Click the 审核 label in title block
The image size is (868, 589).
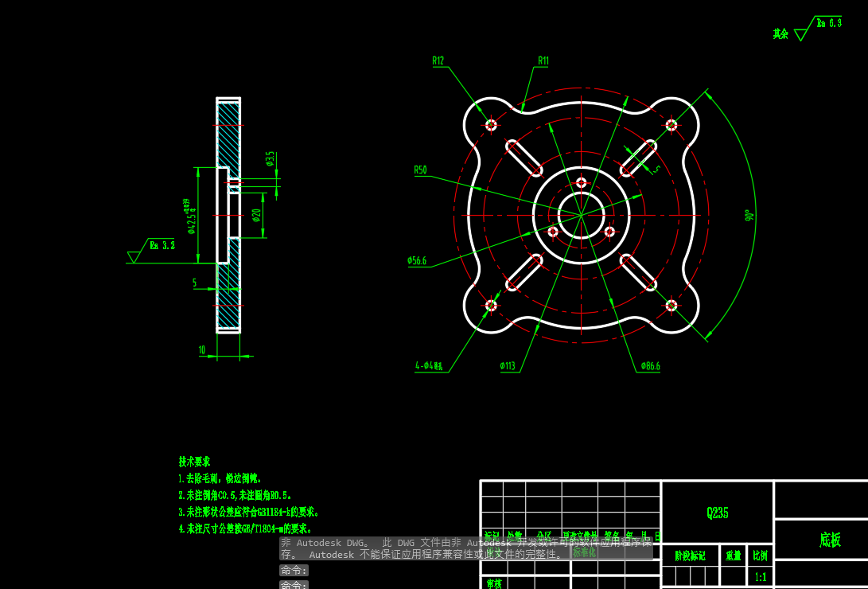point(494,583)
